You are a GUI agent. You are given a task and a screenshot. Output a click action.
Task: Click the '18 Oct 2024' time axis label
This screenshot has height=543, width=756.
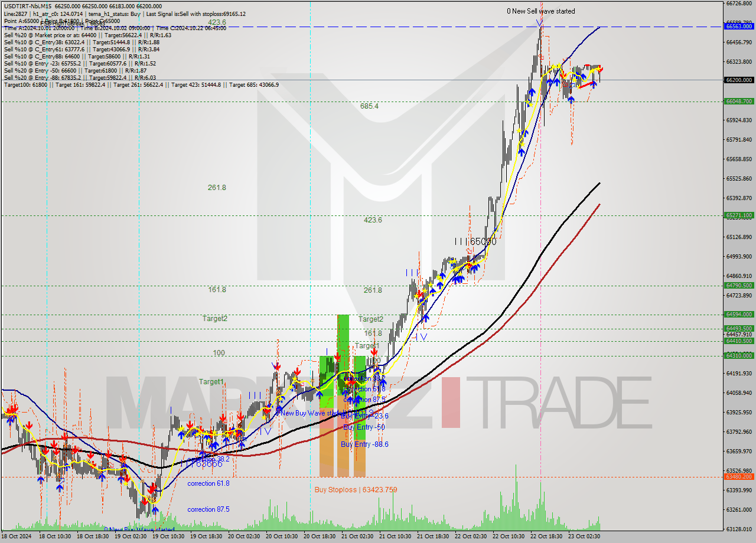tap(16, 537)
